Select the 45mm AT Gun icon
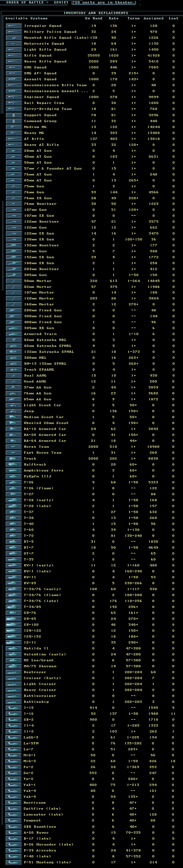The height and width of the screenshot is (868, 183). pos(14,156)
